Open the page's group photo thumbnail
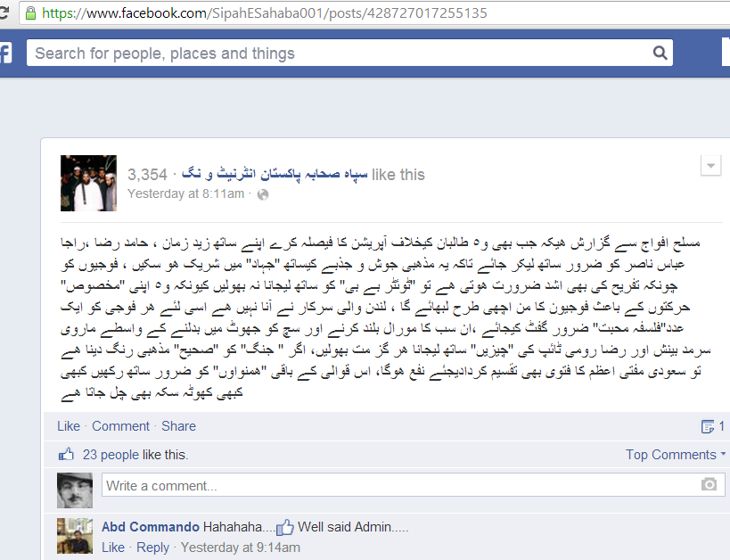This screenshot has height=560, width=730. (88, 183)
